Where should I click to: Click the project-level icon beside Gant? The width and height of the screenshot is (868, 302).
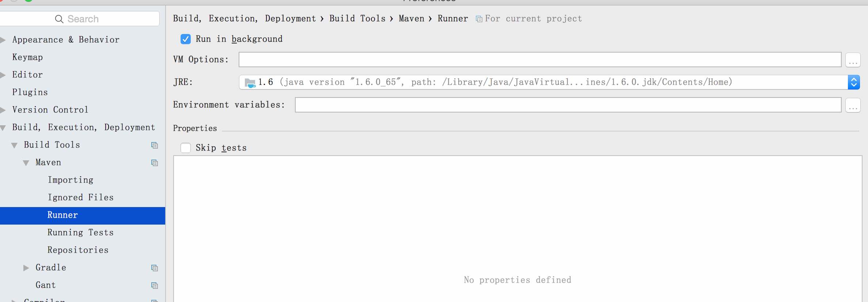[155, 286]
